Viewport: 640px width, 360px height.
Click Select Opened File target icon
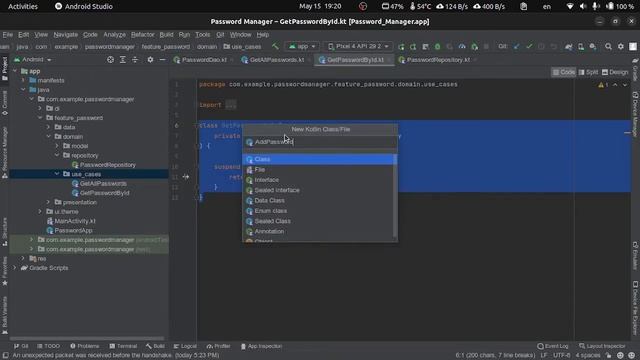click(x=110, y=60)
